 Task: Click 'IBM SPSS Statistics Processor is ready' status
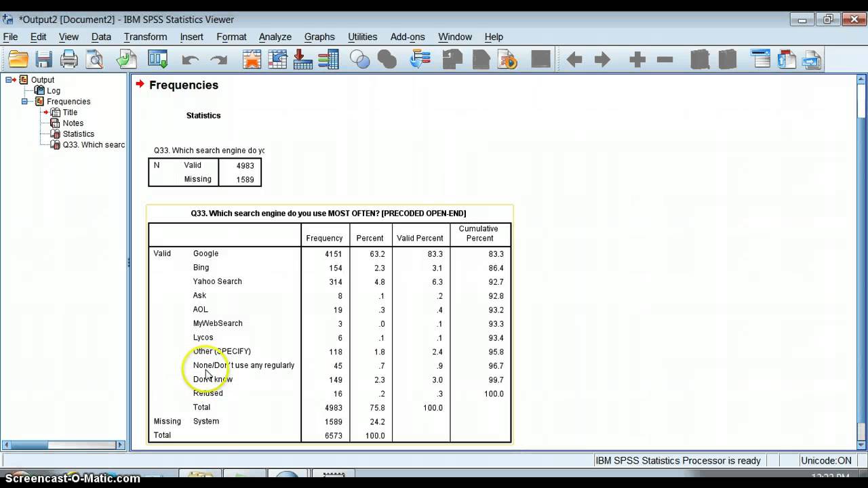[678, 461]
